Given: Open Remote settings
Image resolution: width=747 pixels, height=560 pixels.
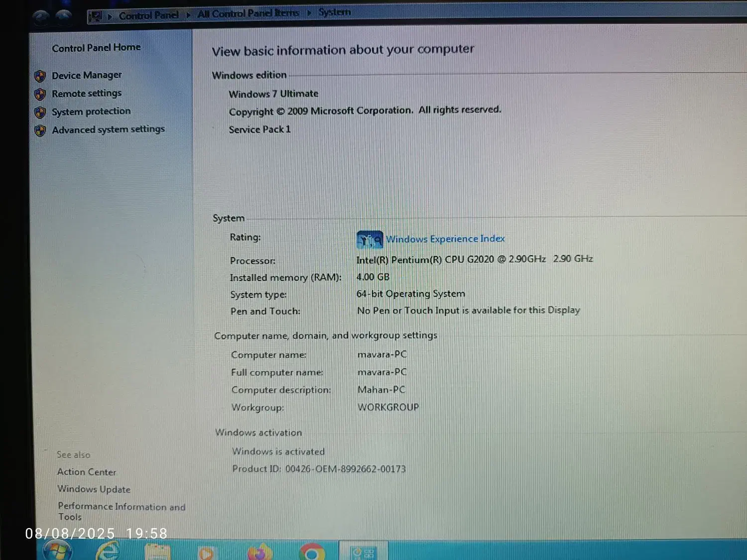Looking at the screenshot, I should click(x=87, y=94).
